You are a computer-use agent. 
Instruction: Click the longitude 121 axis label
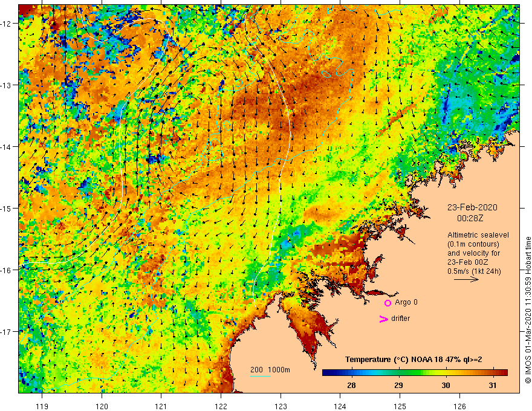coord(161,406)
